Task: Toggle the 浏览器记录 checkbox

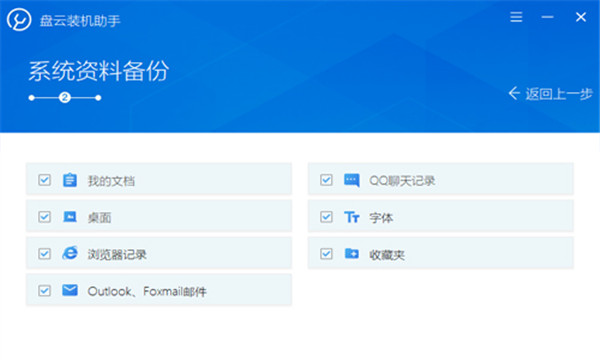Action: (x=44, y=254)
